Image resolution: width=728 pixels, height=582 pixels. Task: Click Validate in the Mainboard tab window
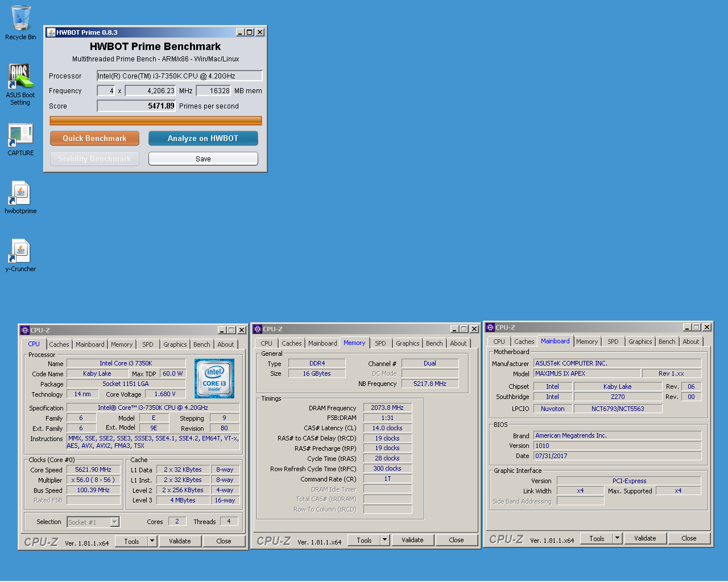(x=645, y=538)
